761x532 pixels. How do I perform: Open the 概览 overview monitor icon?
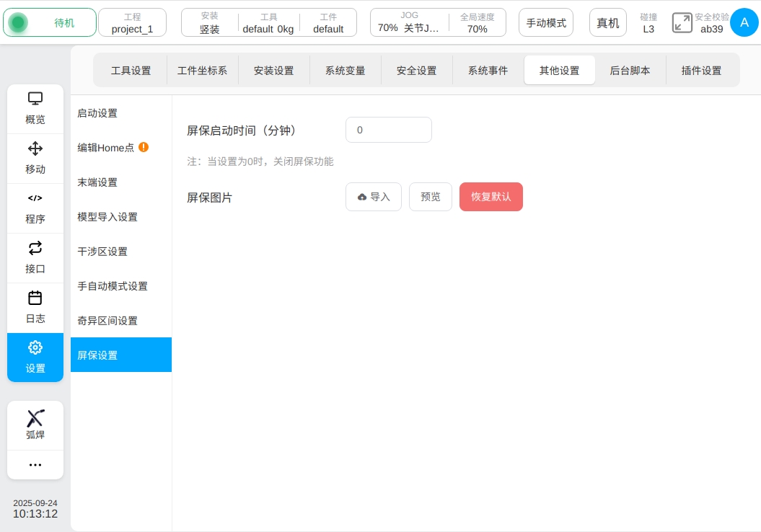tap(35, 99)
